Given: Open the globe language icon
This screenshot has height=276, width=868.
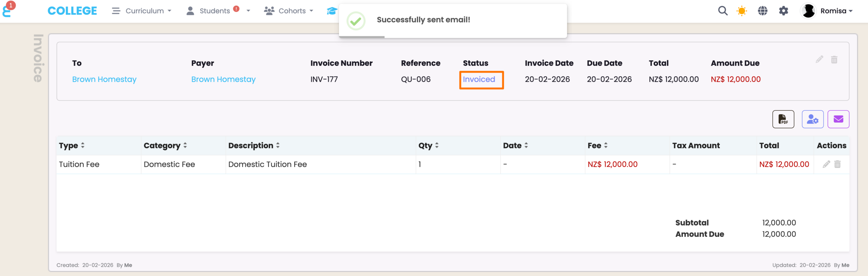Looking at the screenshot, I should pyautogui.click(x=763, y=11).
